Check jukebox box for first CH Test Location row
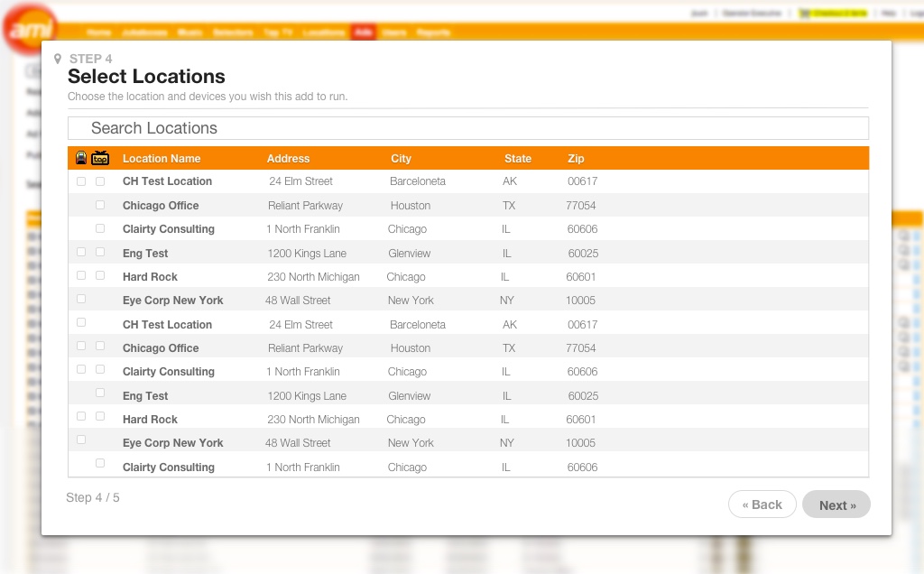Image resolution: width=924 pixels, height=574 pixels. tap(81, 181)
